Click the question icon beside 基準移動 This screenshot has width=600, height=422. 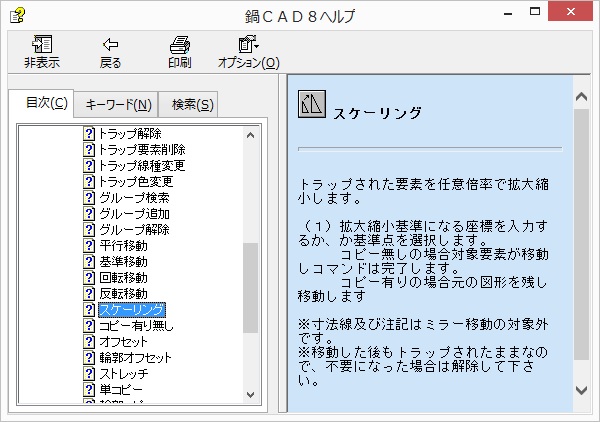[x=89, y=262]
